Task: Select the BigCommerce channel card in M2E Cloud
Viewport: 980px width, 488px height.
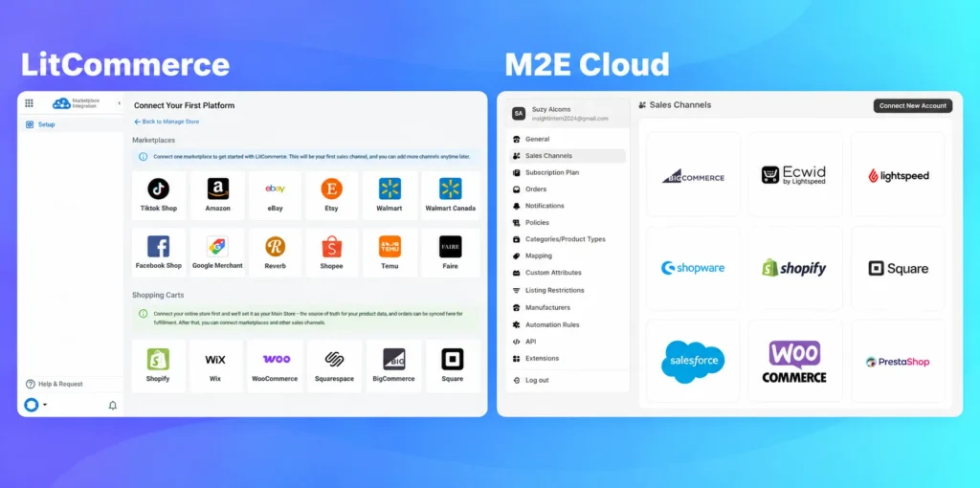Action: coord(693,174)
